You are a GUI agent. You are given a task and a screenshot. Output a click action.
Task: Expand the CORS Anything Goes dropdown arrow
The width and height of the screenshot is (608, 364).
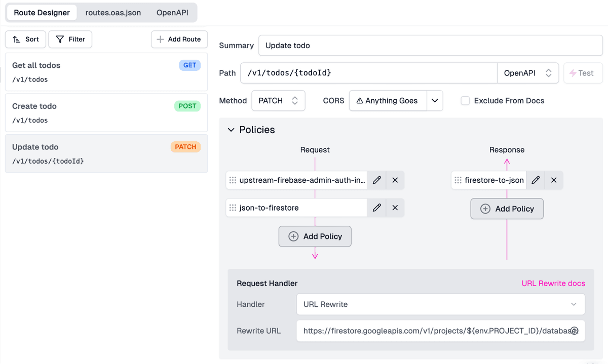[x=435, y=101]
